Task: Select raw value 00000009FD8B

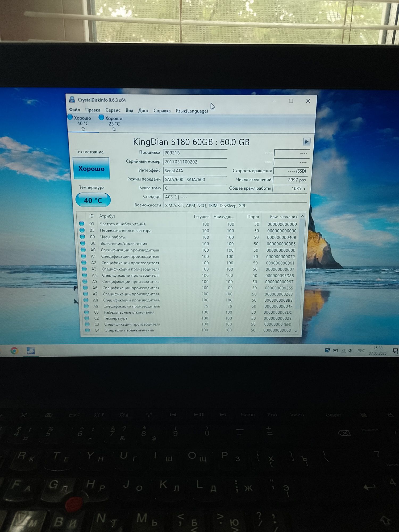Action: [x=280, y=276]
